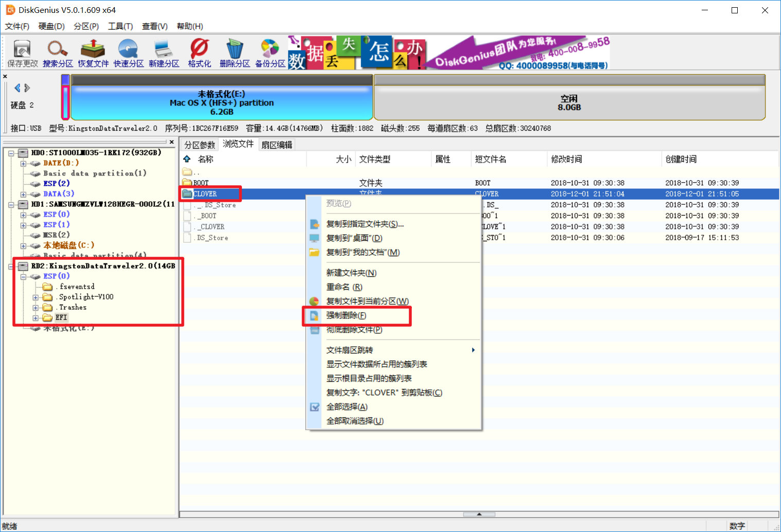Click the Search Partition (搜索分区) magnifier icon
Viewport: 781px width, 532px height.
click(58, 54)
